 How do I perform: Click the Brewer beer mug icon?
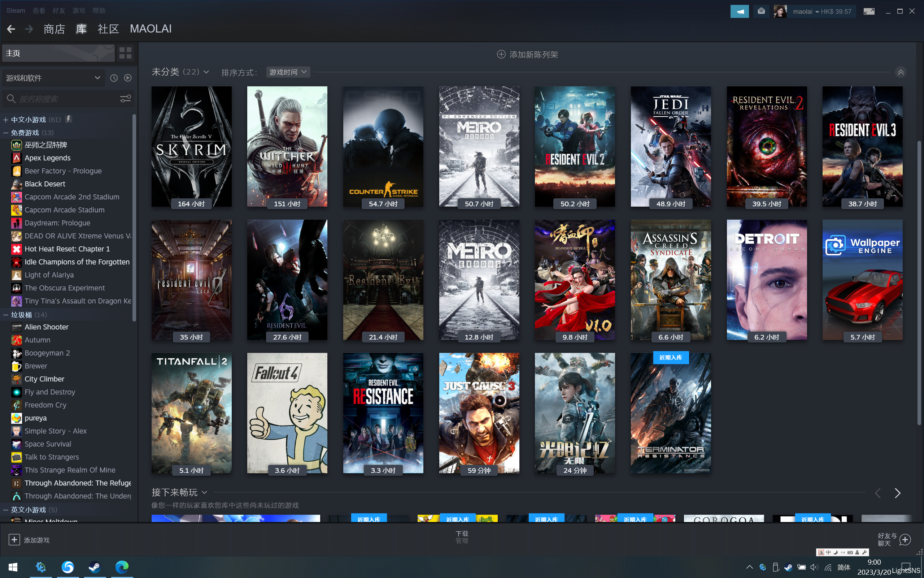point(16,366)
